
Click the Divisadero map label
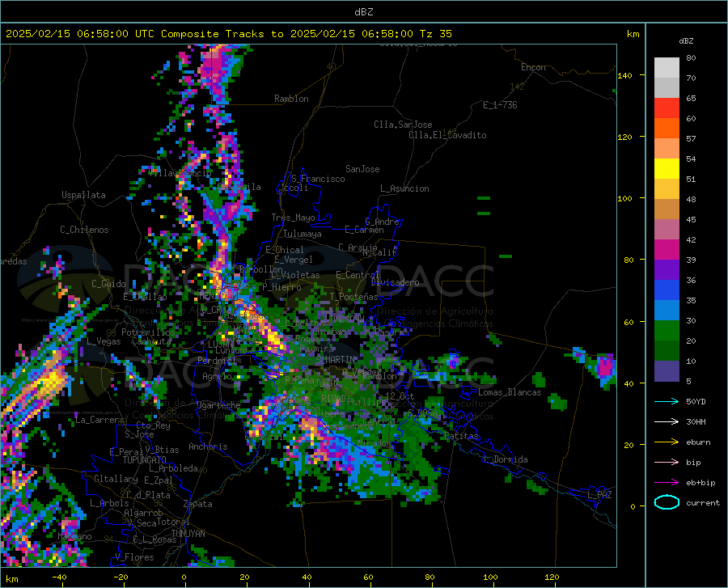click(395, 282)
